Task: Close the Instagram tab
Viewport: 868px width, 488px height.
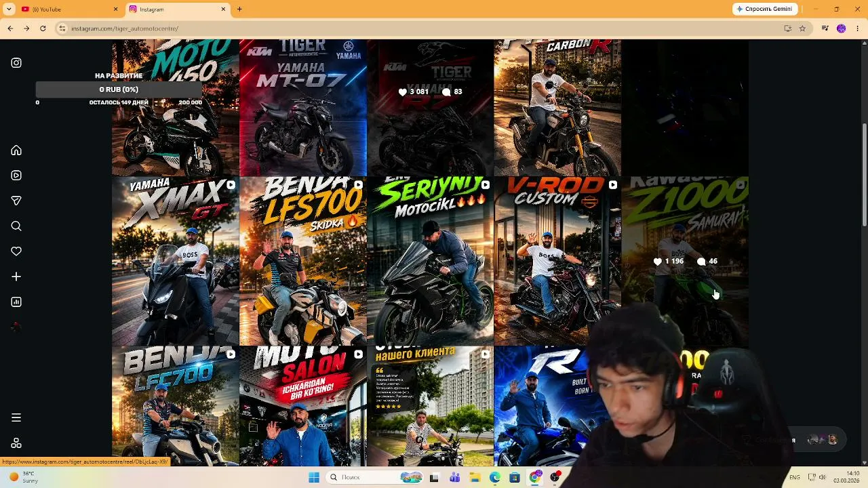Action: click(223, 9)
